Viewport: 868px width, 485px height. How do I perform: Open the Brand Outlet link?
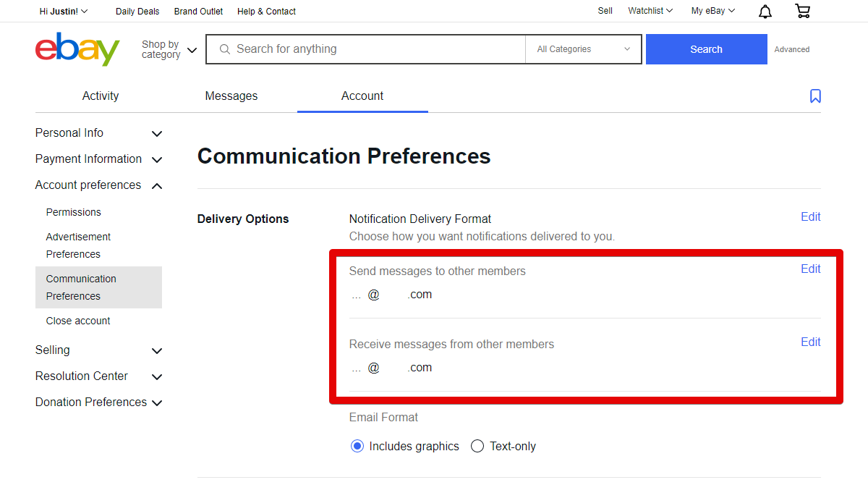coord(198,11)
